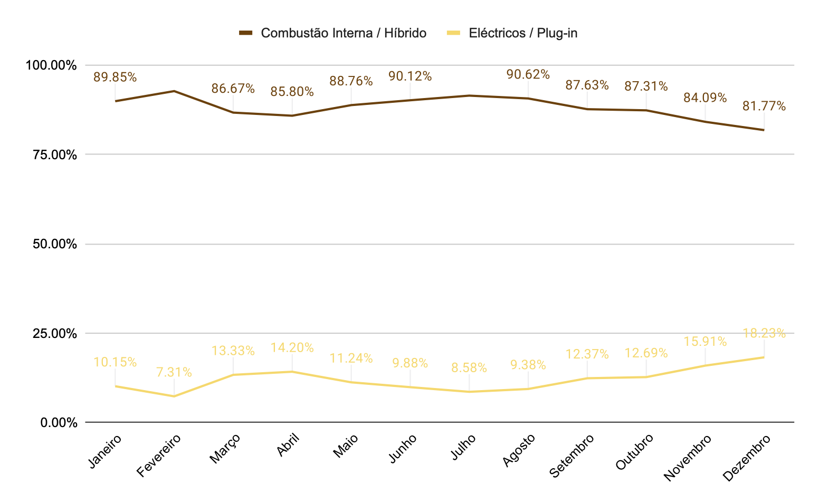Click the Janeiro axis label
The width and height of the screenshot is (819, 504).
(x=105, y=452)
